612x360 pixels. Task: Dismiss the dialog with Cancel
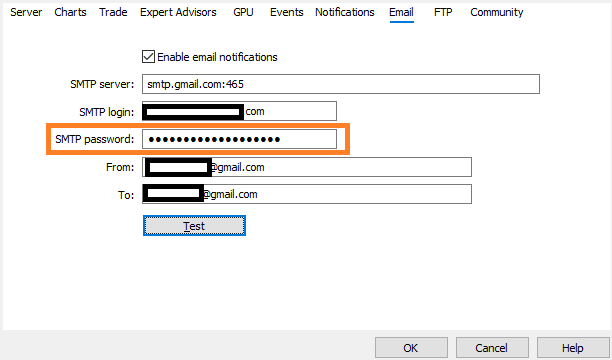pos(492,348)
